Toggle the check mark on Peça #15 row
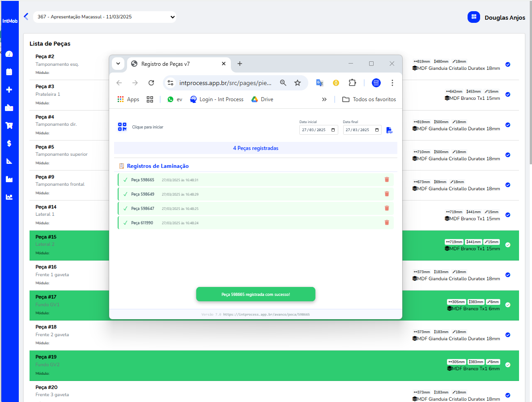Viewport: 532px width, 402px height. 507,245
